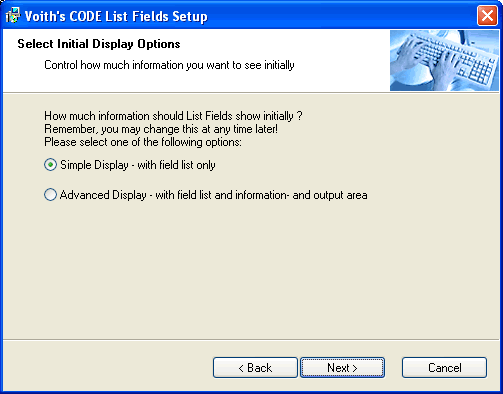
Task: Proceed with the Next button
Action: pos(342,368)
